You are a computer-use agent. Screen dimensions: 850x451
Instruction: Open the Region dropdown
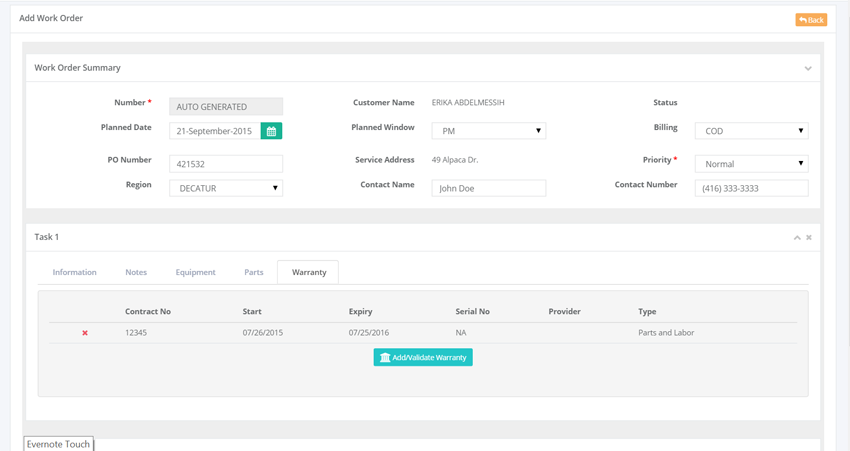click(226, 188)
